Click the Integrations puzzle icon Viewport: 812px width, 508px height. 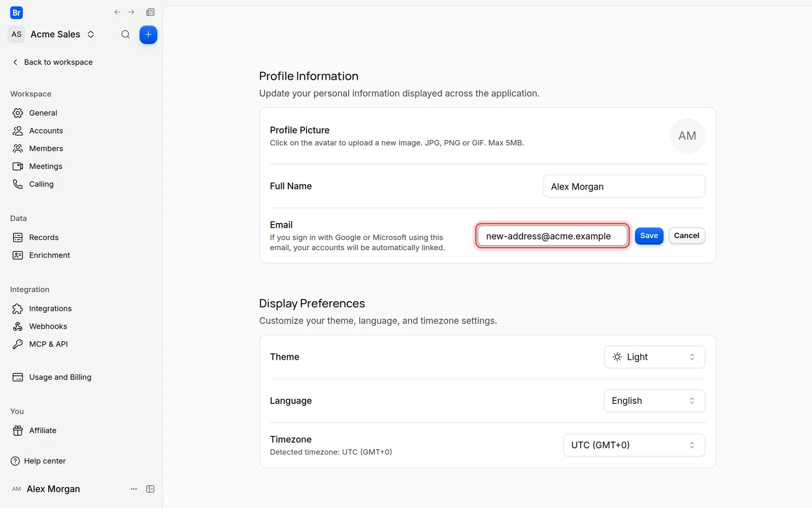pos(18,308)
